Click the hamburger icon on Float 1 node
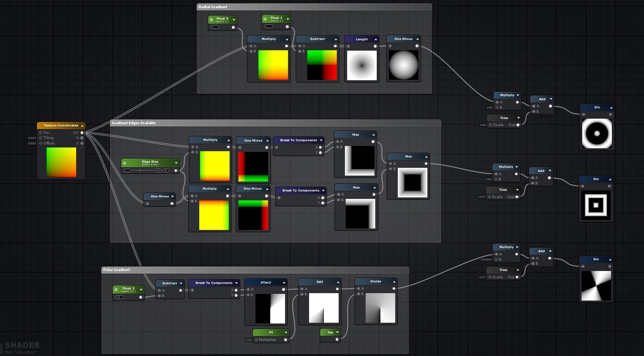 click(265, 19)
